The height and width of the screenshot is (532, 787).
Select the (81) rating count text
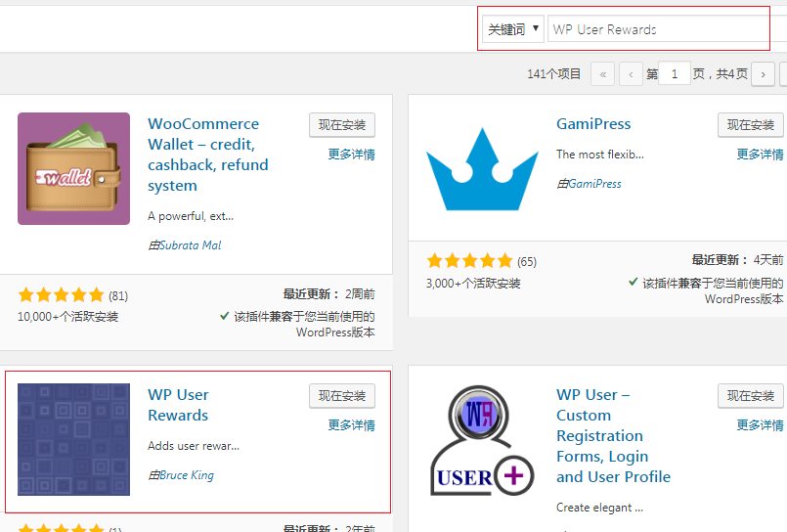(x=118, y=296)
